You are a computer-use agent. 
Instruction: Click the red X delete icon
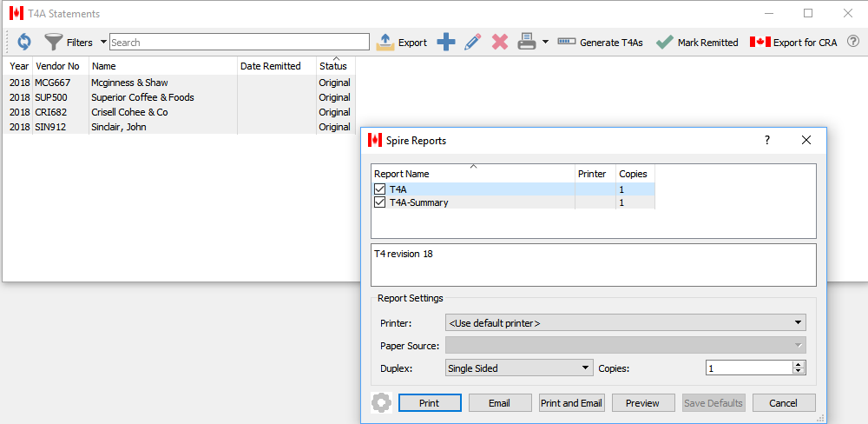[x=500, y=42]
